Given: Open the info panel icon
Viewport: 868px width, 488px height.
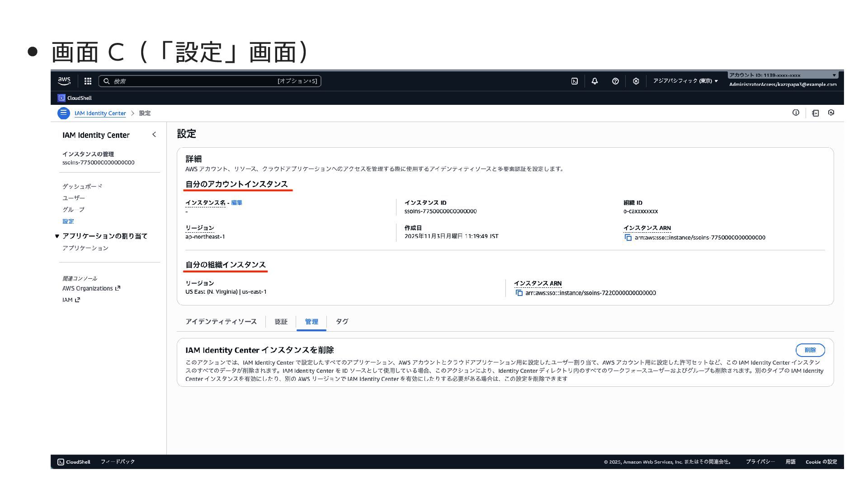Looking at the screenshot, I should point(796,113).
